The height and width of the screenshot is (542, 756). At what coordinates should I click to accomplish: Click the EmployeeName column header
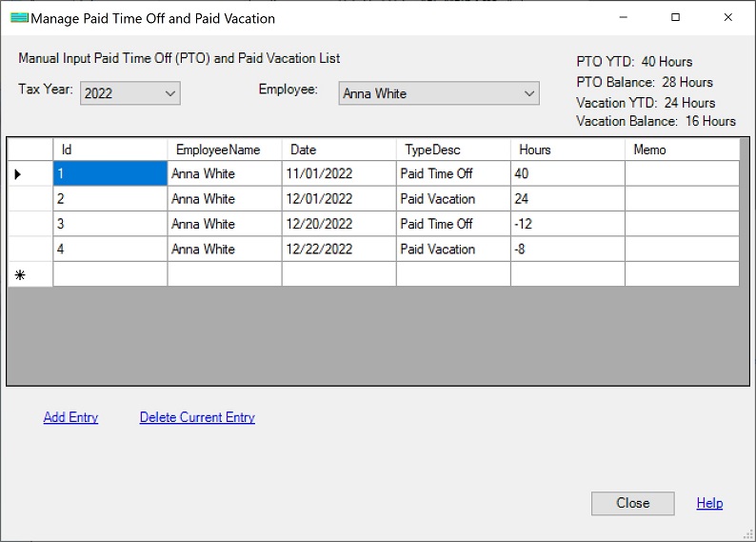224,150
